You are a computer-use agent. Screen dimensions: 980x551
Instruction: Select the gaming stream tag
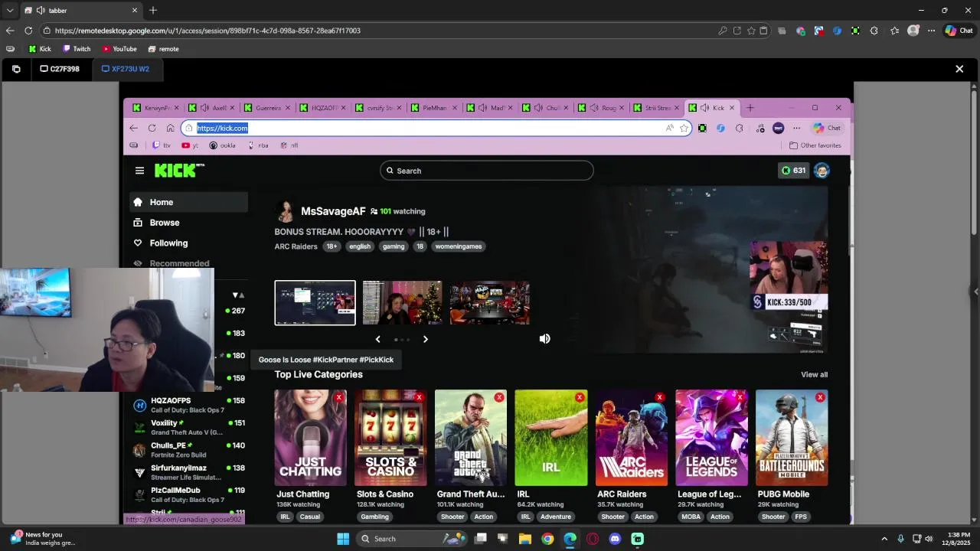point(394,246)
